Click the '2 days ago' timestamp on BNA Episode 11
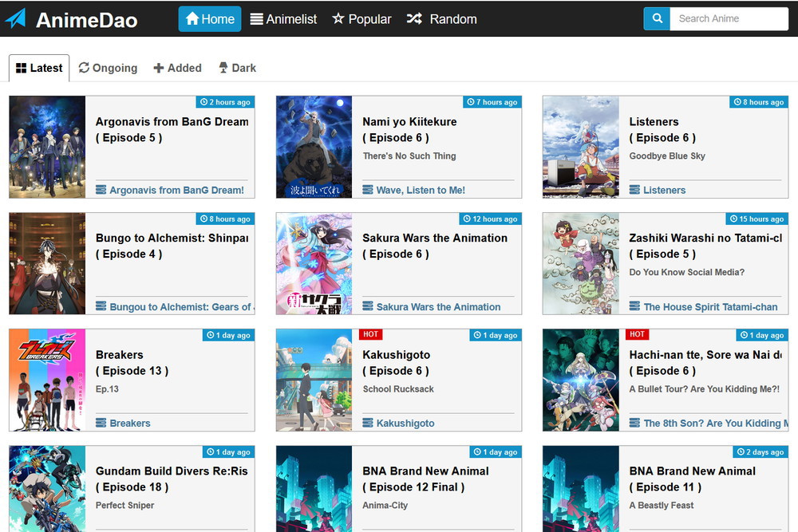The image size is (798, 532). click(x=760, y=452)
